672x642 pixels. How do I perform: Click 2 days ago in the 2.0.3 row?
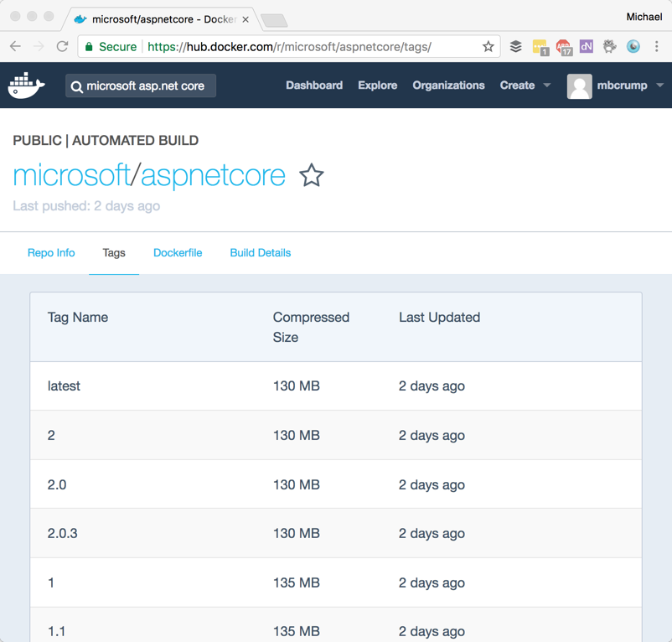[432, 533]
